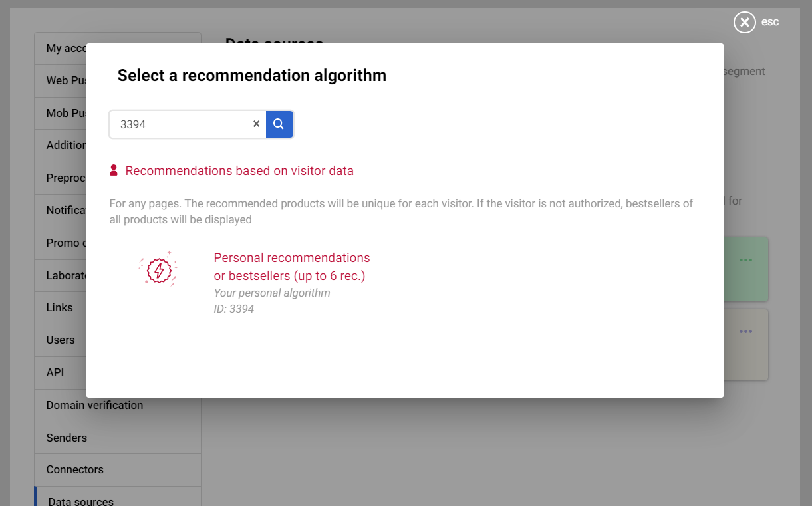Open the Connectors sidebar item
This screenshot has width=812, height=506.
click(x=74, y=469)
